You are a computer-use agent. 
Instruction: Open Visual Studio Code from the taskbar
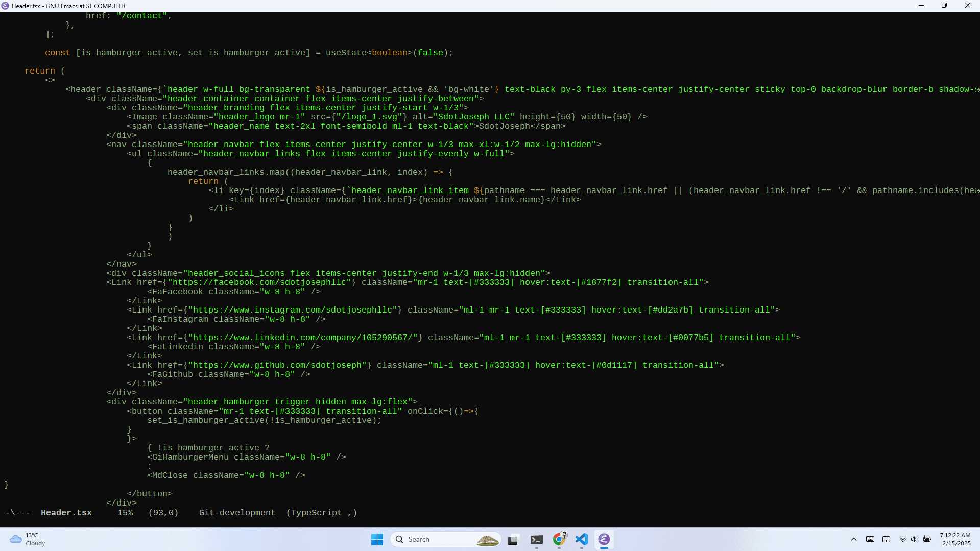tap(582, 539)
